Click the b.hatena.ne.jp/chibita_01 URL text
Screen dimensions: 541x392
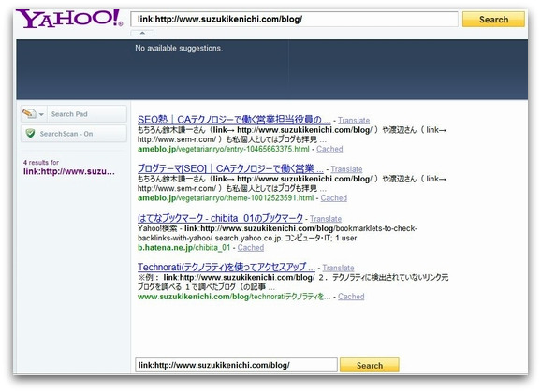click(183, 248)
